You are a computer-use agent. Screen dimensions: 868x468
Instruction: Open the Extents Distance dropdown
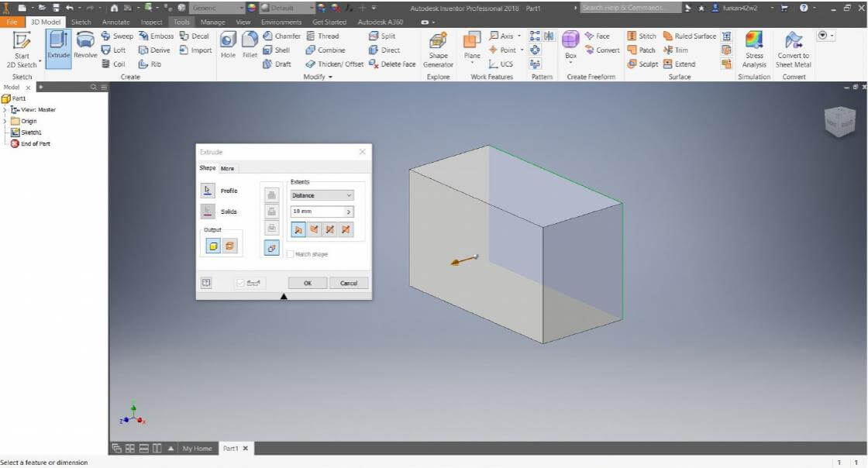click(x=322, y=195)
